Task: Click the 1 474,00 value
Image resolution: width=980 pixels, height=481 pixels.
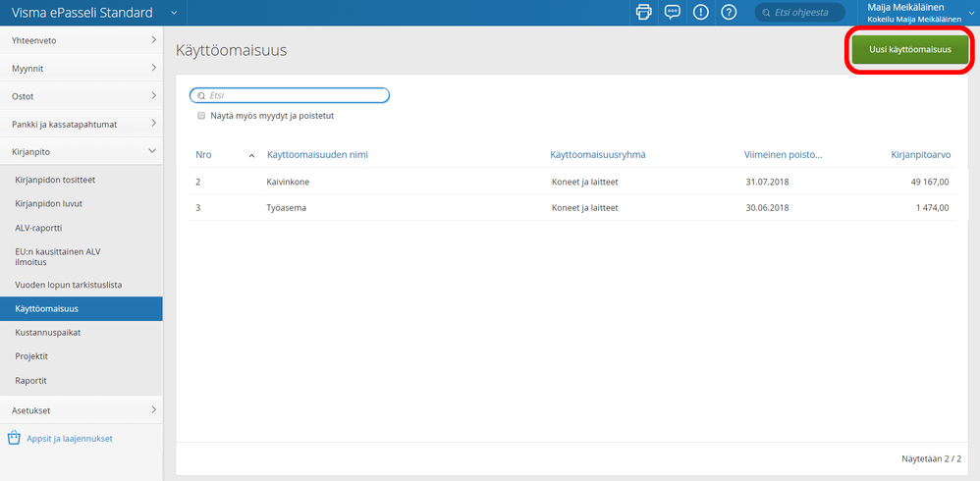Action: tap(933, 208)
